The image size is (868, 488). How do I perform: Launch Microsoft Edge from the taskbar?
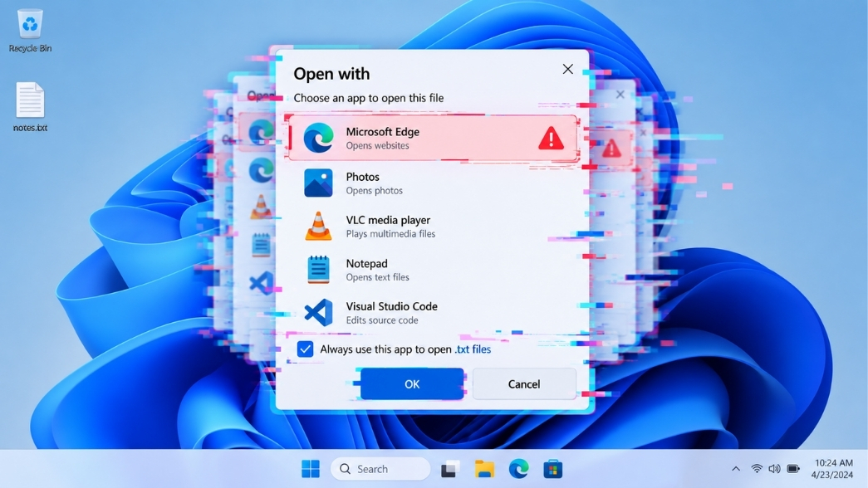tap(518, 469)
